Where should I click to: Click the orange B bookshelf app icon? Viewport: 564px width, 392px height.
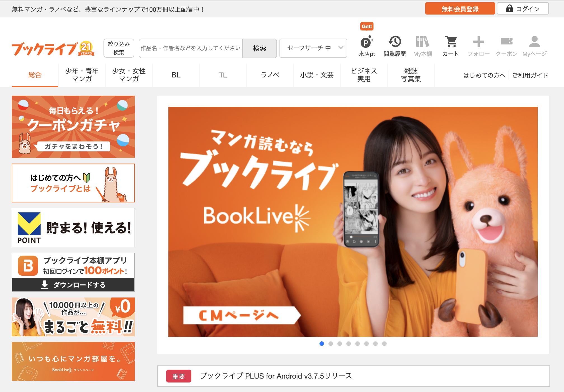pyautogui.click(x=28, y=266)
